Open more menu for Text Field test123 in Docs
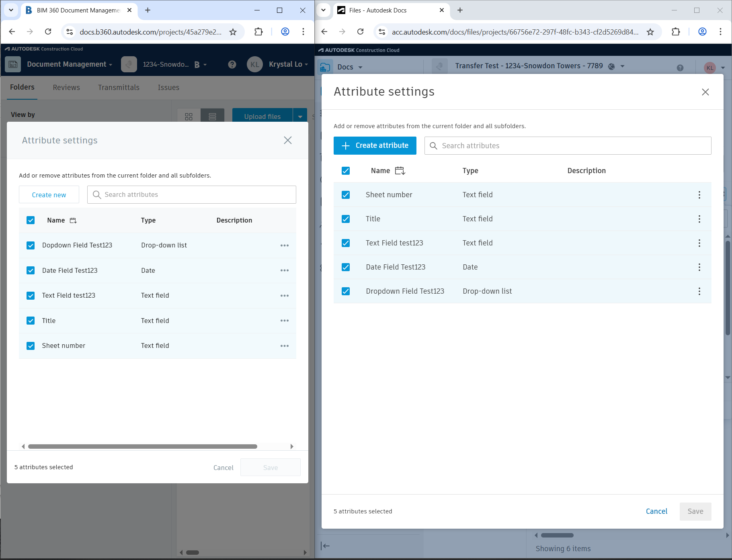Image resolution: width=732 pixels, height=560 pixels. (699, 243)
